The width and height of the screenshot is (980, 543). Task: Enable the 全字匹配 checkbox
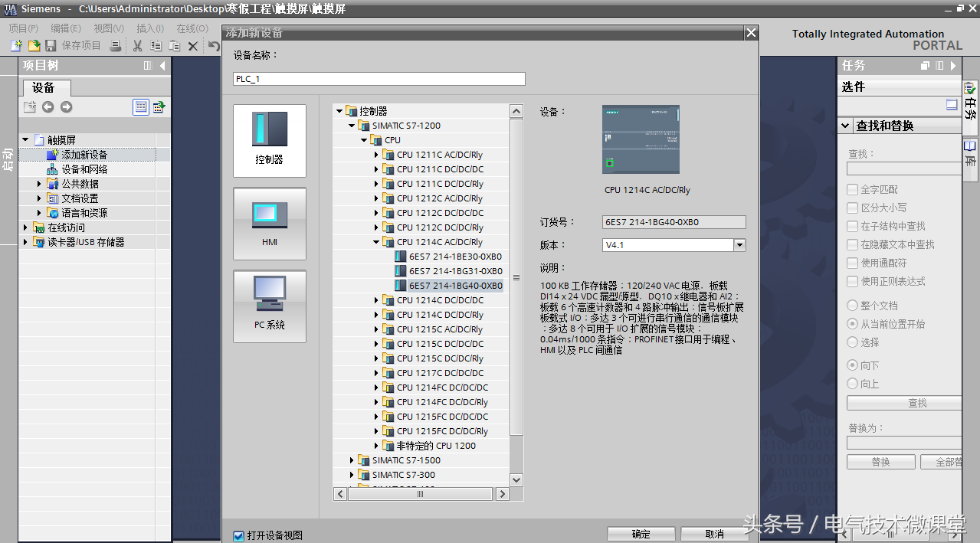(x=853, y=189)
